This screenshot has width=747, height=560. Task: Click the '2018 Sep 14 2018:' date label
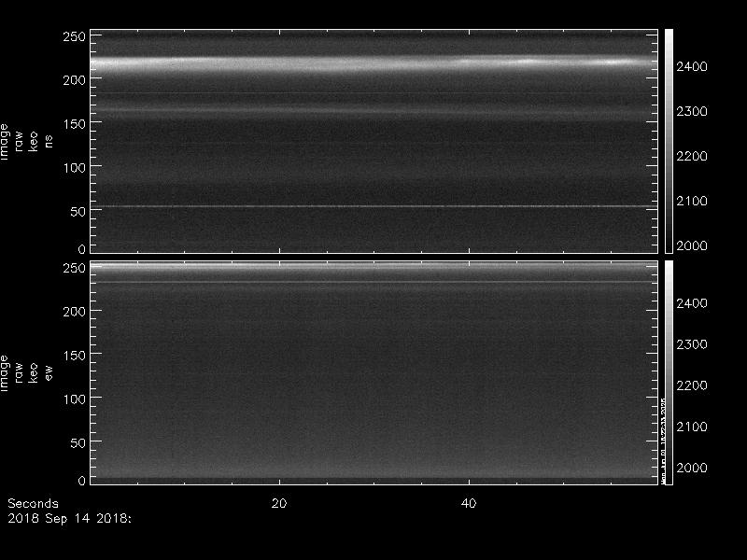69,518
